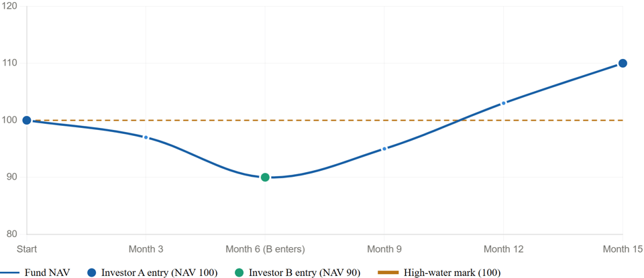Click the 80 y-axis label
644x278 pixels.
[11, 234]
